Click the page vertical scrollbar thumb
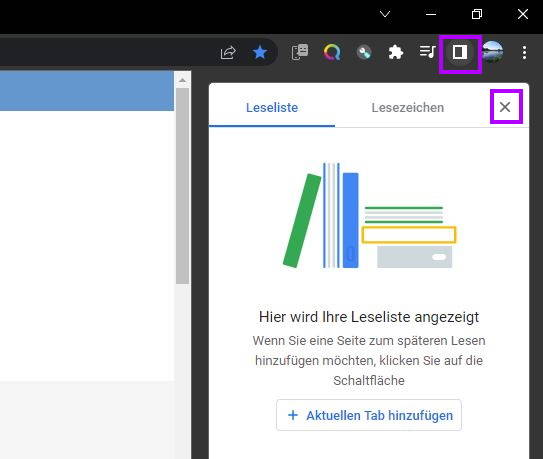543x459 pixels. [183, 186]
